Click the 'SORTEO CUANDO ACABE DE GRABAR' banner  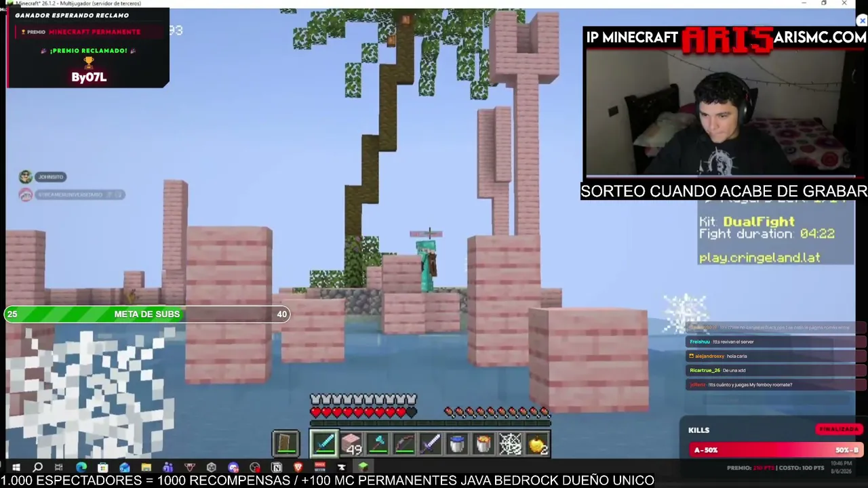[724, 191]
